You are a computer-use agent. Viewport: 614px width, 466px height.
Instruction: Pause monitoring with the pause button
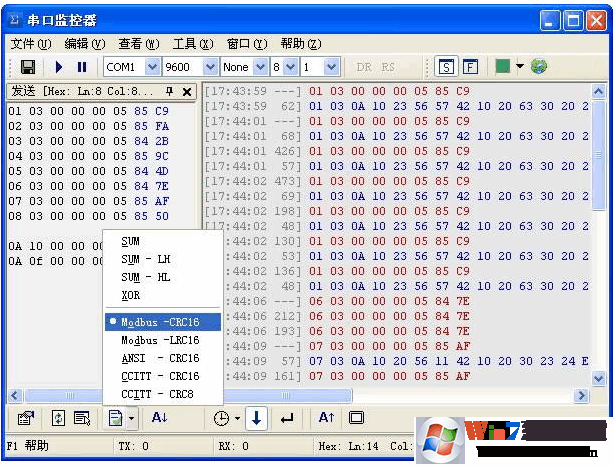[x=82, y=67]
